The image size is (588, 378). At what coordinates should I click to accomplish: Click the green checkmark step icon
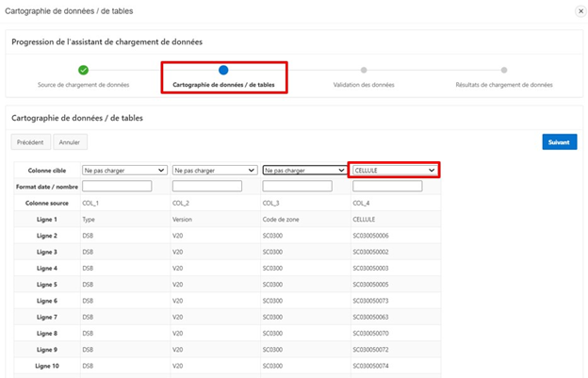click(x=83, y=70)
